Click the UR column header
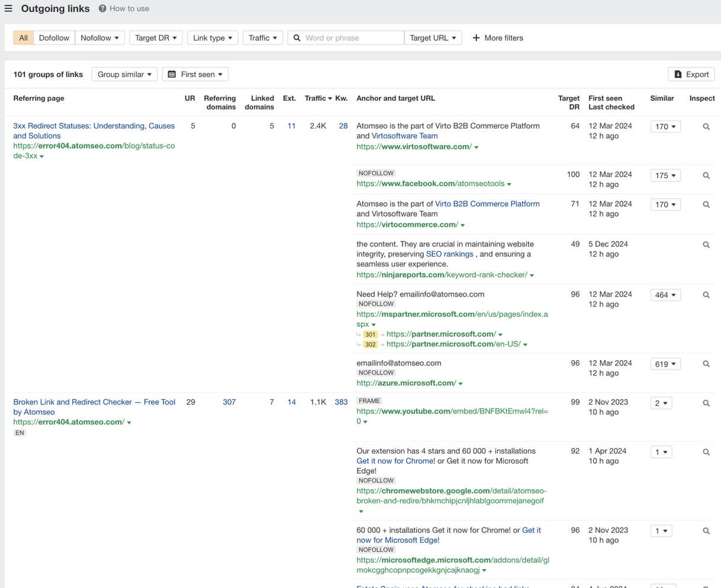Screen dimensions: 721x588 (x=189, y=98)
